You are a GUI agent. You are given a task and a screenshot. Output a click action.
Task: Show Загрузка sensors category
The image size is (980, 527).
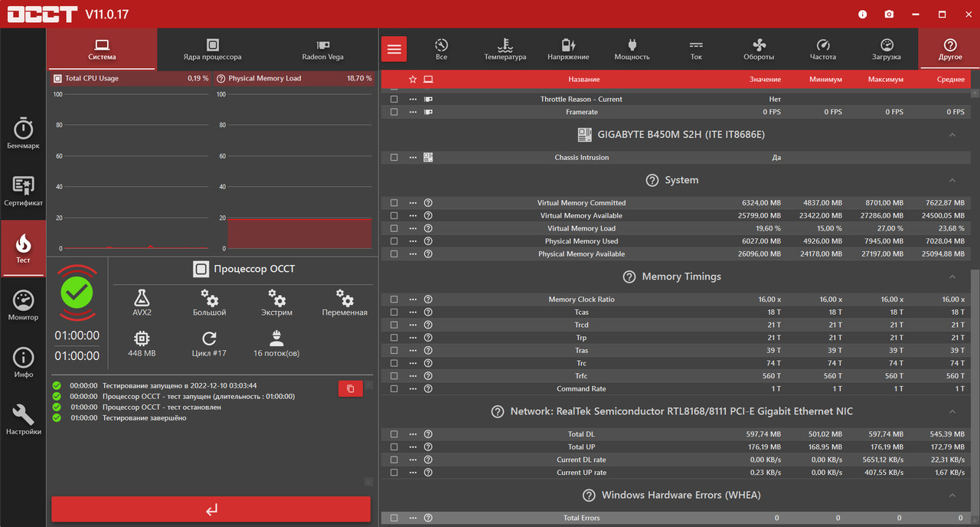[x=887, y=50]
